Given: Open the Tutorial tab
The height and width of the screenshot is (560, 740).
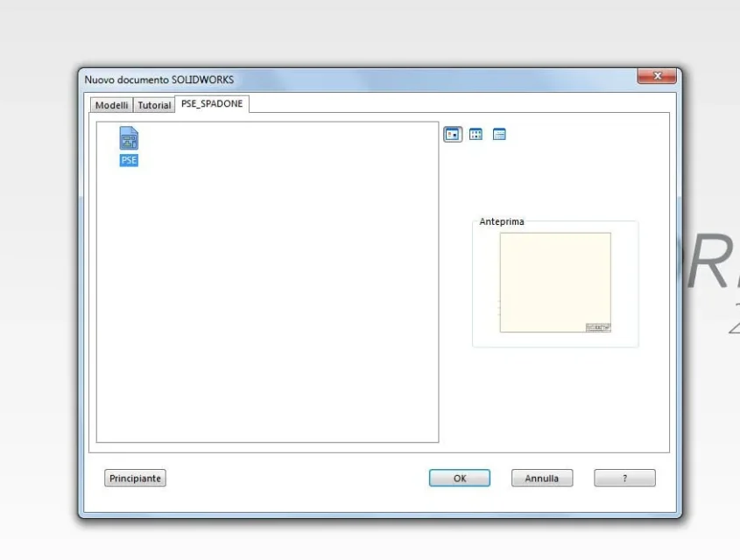Looking at the screenshot, I should pos(154,105).
